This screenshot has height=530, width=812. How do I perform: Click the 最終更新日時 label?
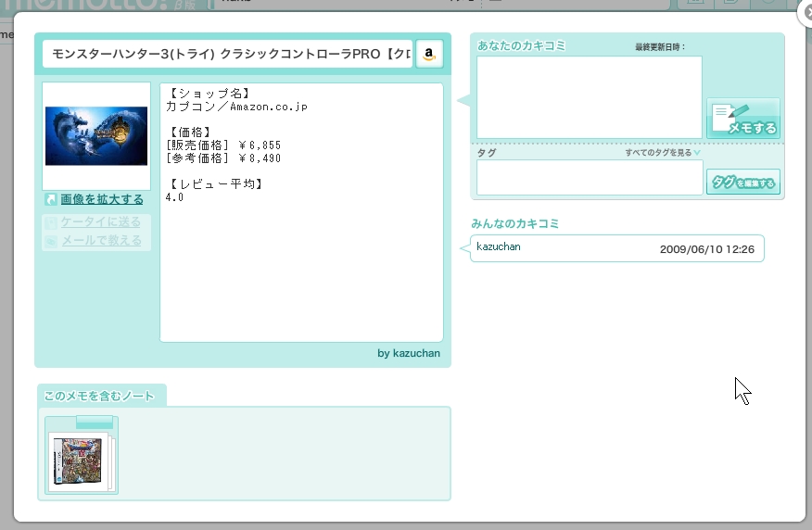tap(660, 47)
